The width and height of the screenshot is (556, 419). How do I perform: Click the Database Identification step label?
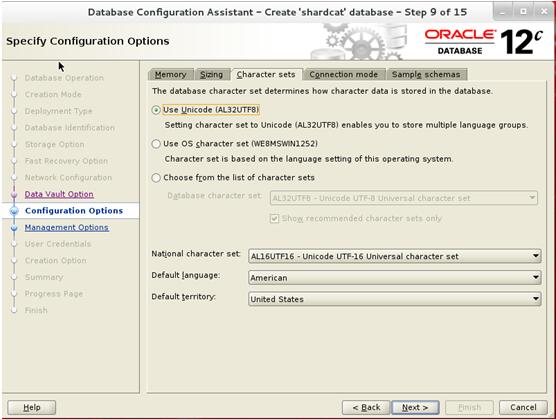click(x=70, y=128)
